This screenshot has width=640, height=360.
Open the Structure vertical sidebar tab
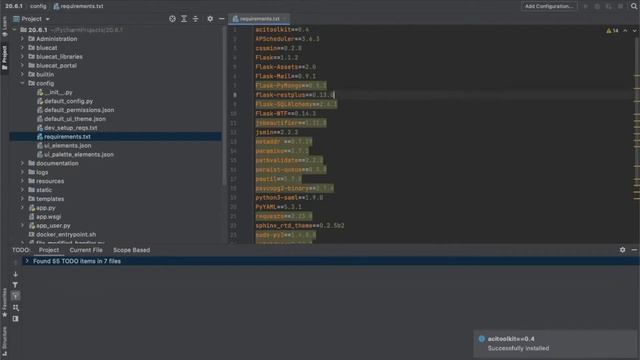[x=4, y=341]
